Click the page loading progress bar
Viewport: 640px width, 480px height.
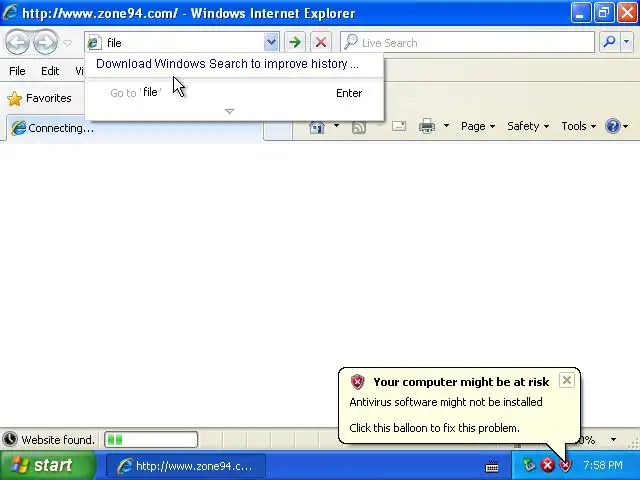coord(151,440)
